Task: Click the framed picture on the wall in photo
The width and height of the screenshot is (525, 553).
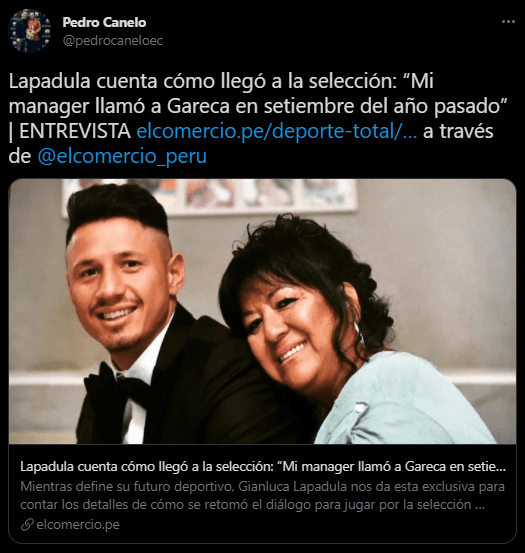Action: (x=210, y=196)
